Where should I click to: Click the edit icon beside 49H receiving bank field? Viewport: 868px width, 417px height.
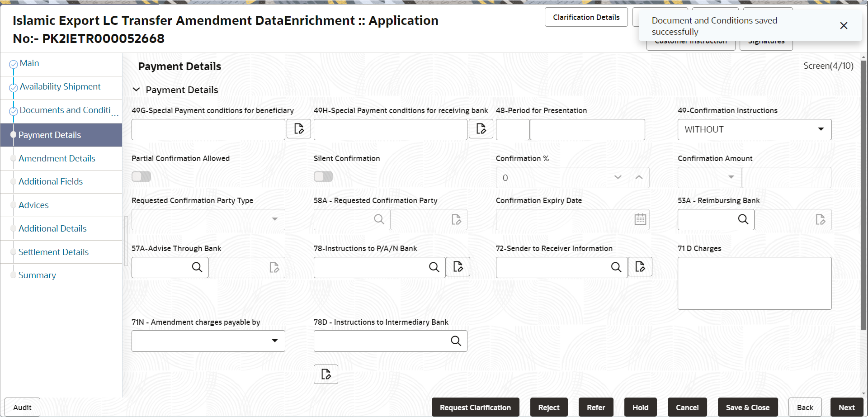[481, 129]
